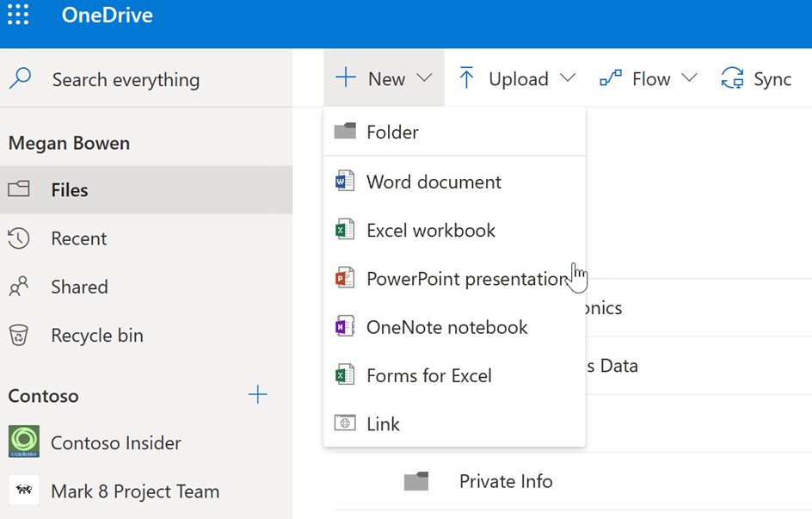Image resolution: width=812 pixels, height=519 pixels.
Task: Create a new PowerPoint presentation
Action: pyautogui.click(x=455, y=279)
